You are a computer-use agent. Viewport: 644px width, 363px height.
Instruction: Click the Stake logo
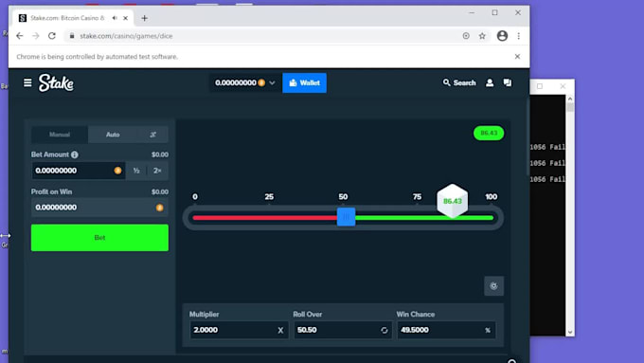tap(56, 83)
